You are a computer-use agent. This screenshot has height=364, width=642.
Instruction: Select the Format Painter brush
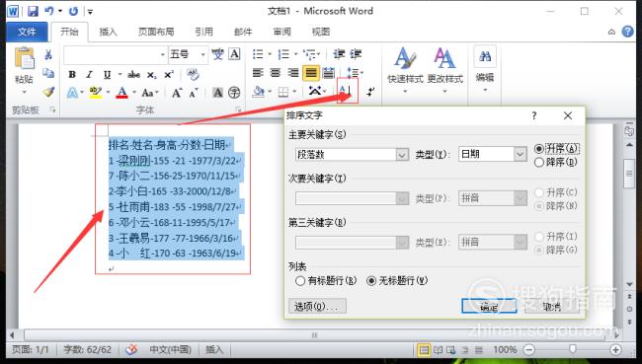click(x=48, y=92)
